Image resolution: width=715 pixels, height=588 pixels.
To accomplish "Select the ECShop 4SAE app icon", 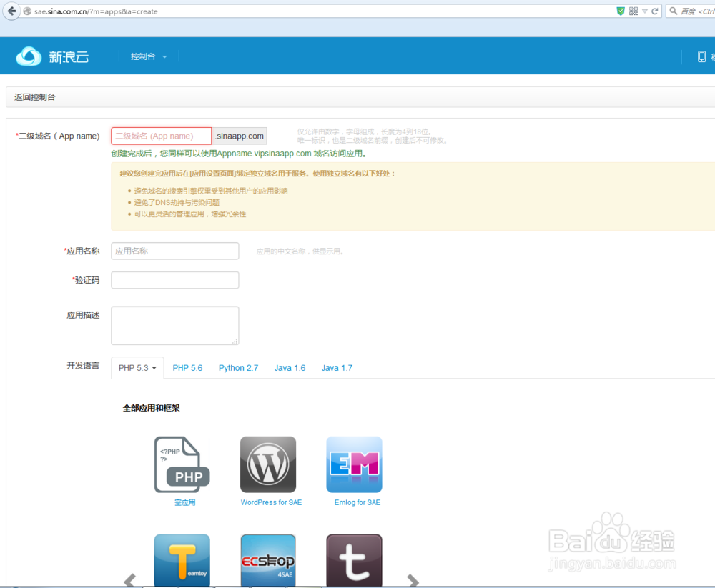I will point(268,560).
